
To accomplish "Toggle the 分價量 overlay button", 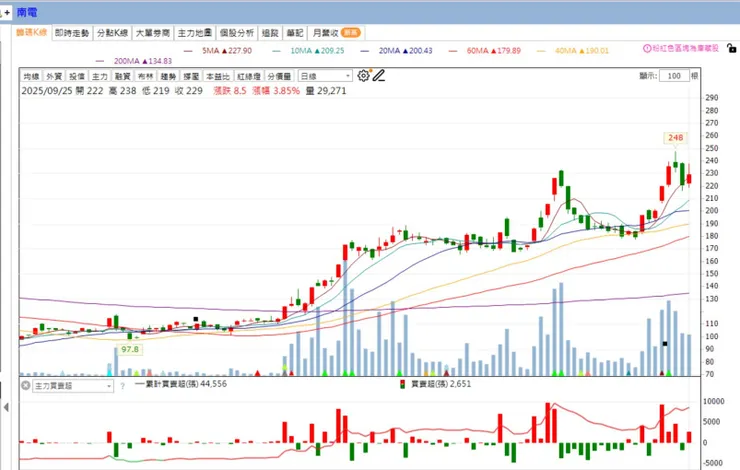I will (279, 76).
